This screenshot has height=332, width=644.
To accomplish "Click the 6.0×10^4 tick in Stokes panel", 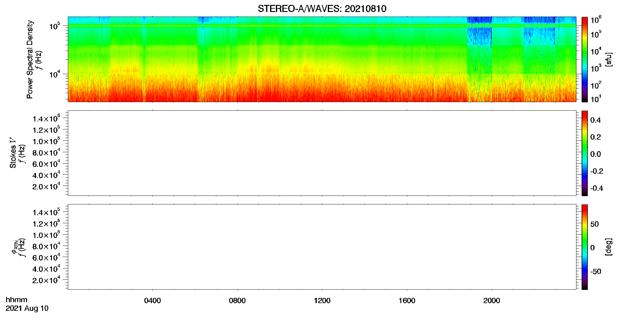I will click(46, 164).
